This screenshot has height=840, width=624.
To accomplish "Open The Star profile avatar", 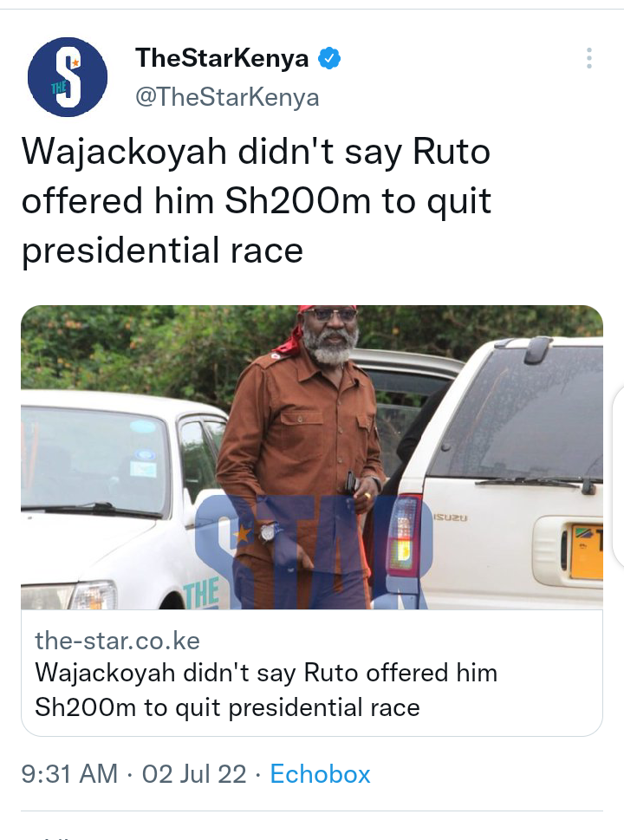I will pyautogui.click(x=68, y=77).
